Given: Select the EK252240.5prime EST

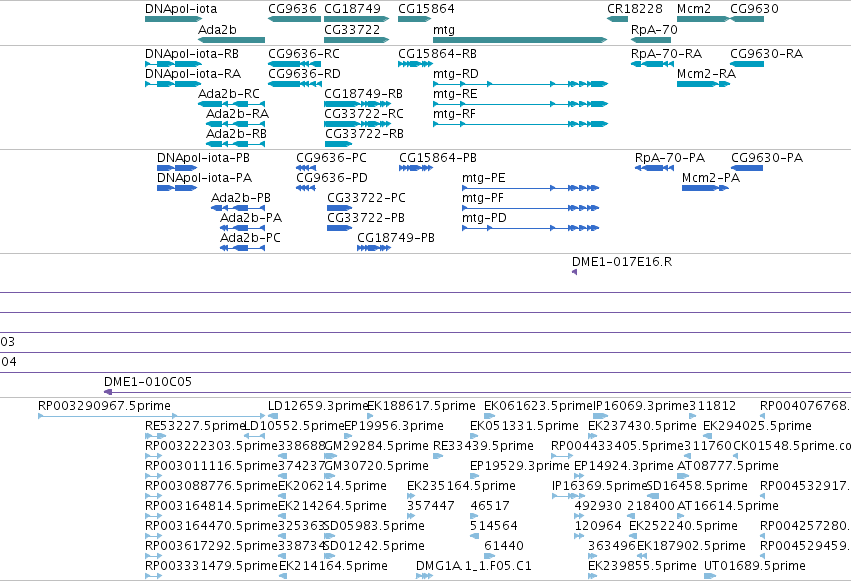Looking at the screenshot, I should (x=633, y=536).
